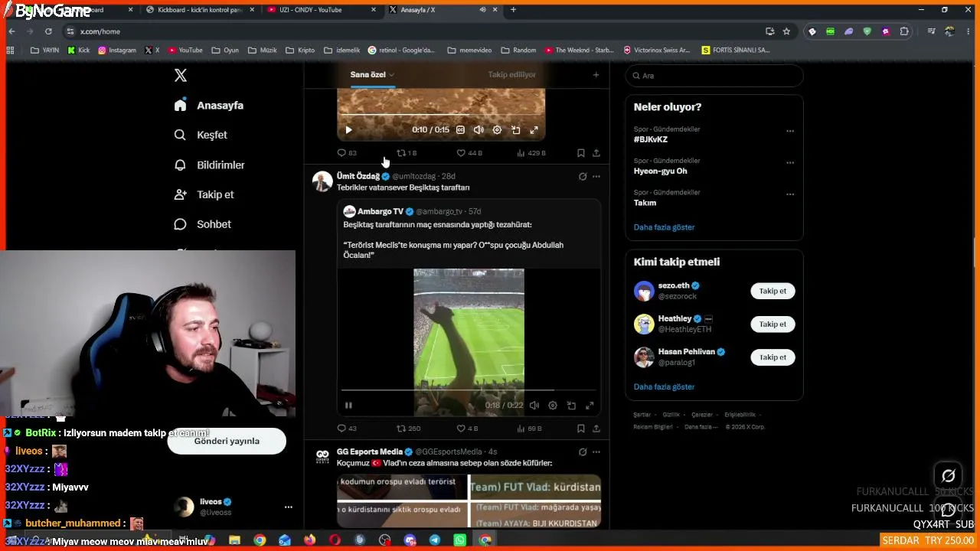Bookmark Ümit Özdağ's post
Image resolution: width=980 pixels, height=551 pixels.
pos(581,429)
